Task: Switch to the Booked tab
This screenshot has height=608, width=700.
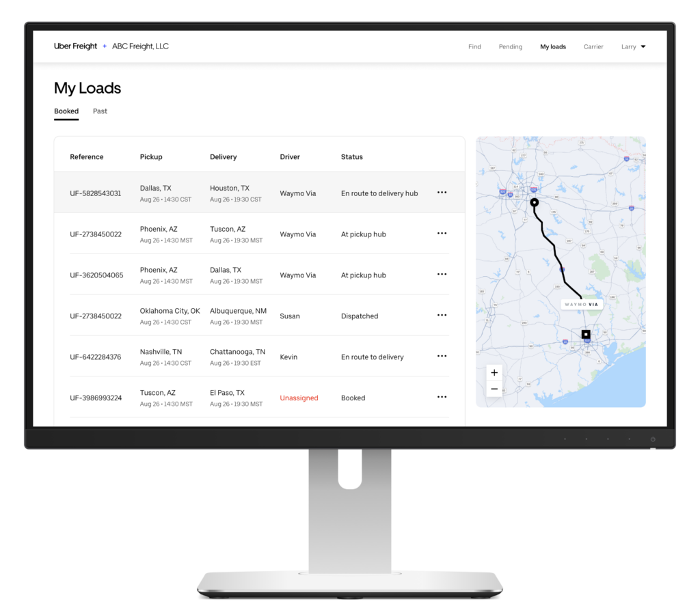Action: point(66,111)
